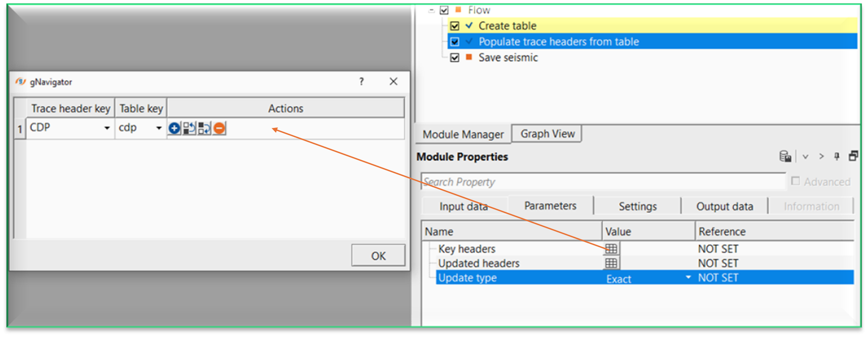Click OK in the gNavigator dialog
Screen dimensions: 868x337
pyautogui.click(x=378, y=256)
